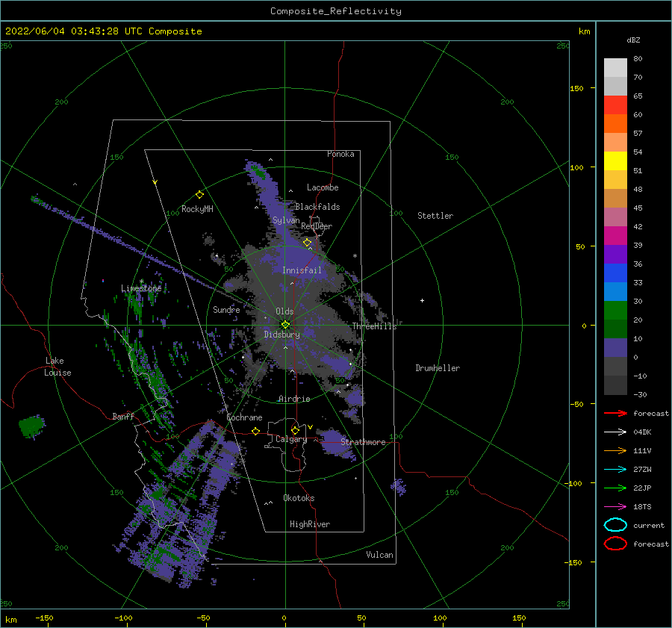The width and height of the screenshot is (672, 628).
Task: Click the yellow diamond marker beside RockyMH
Action: pos(199,195)
